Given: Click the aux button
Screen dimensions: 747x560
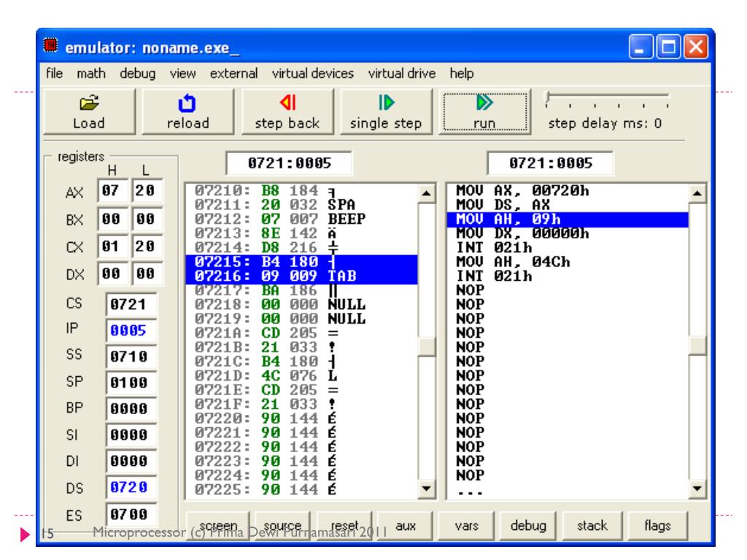Looking at the screenshot, I should point(405,526).
